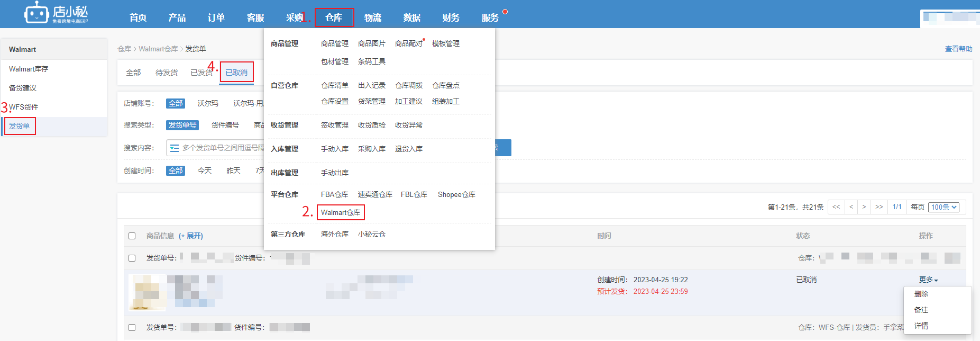
Task: Switch to the 全部 status tab
Action: [x=133, y=73]
